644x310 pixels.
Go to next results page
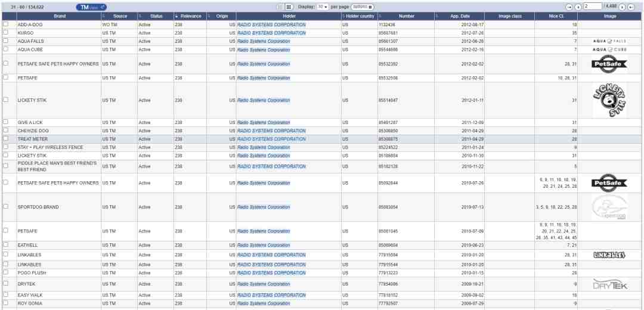tap(623, 7)
